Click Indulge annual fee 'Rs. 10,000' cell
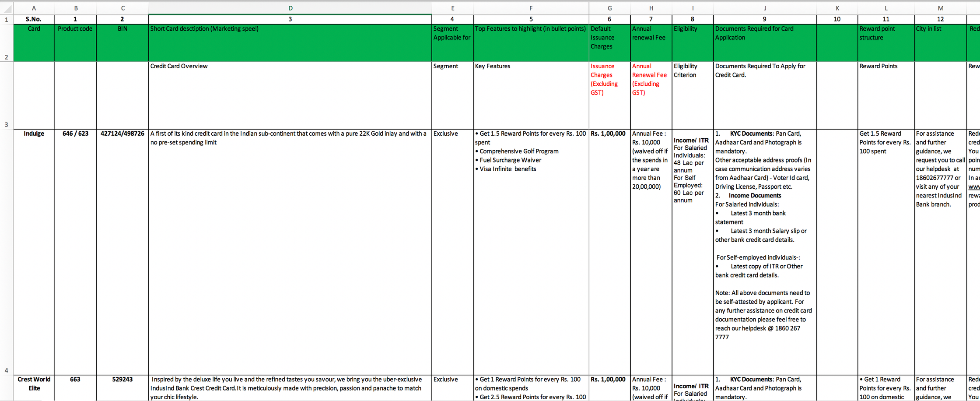The height and width of the screenshot is (401, 980). pos(651,252)
